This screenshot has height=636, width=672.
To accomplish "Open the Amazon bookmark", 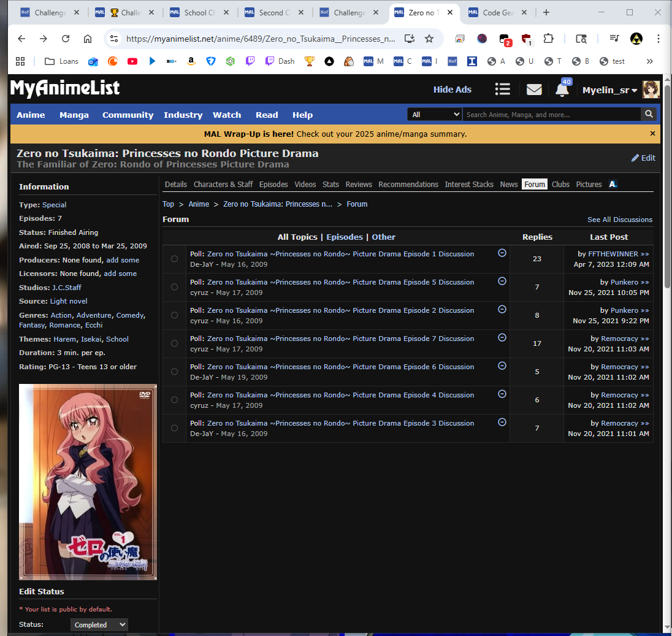I will tap(191, 61).
